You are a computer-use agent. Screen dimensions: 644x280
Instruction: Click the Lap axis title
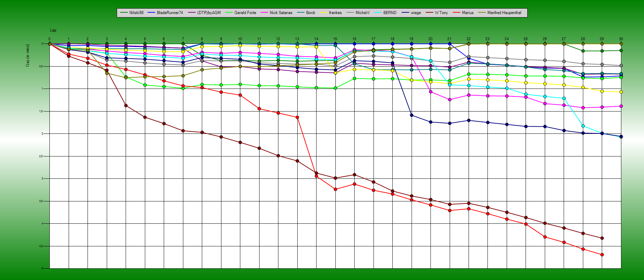click(x=53, y=30)
